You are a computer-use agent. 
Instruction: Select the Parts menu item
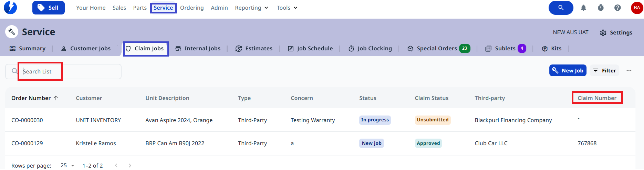[x=140, y=8]
